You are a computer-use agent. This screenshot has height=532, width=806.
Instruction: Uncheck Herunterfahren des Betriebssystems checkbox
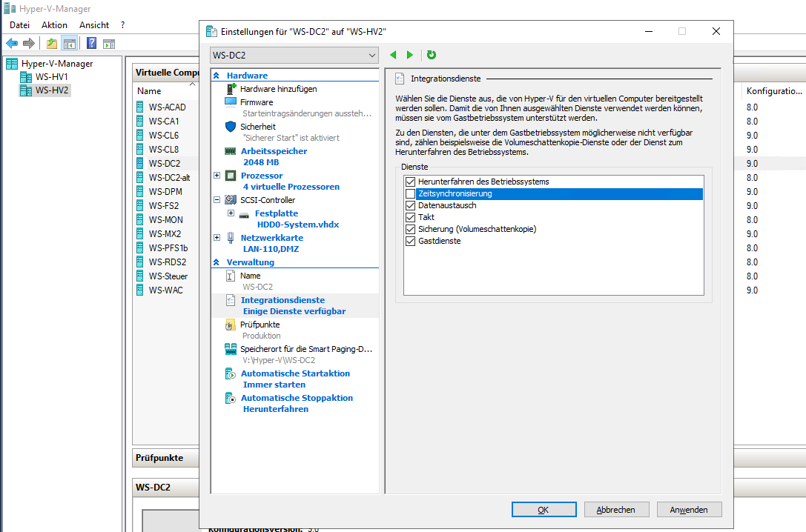(410, 182)
